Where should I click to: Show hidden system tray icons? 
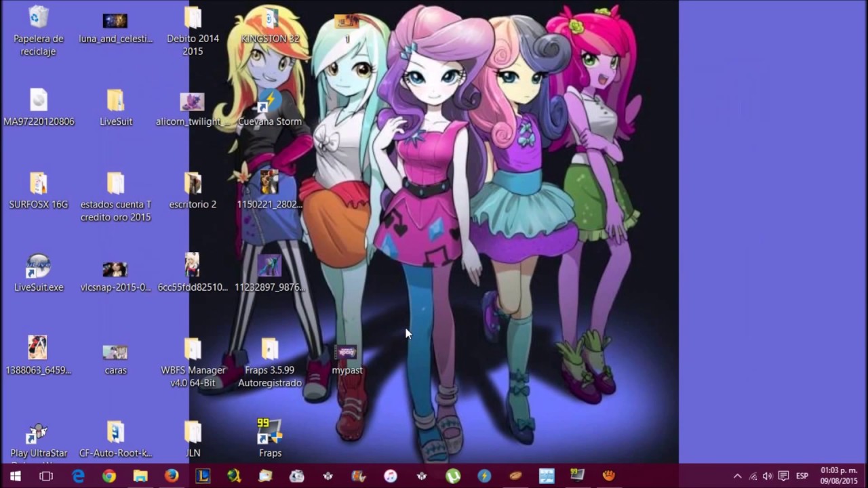(x=738, y=476)
